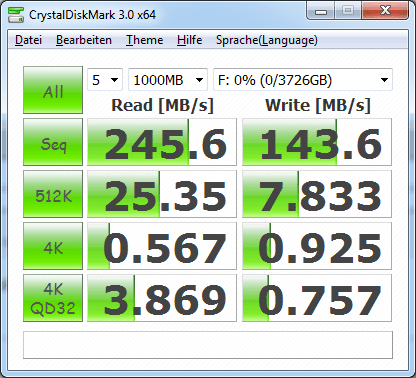This screenshot has height=378, width=416.
Task: Click the 4K write result 0.925
Action: 317,246
